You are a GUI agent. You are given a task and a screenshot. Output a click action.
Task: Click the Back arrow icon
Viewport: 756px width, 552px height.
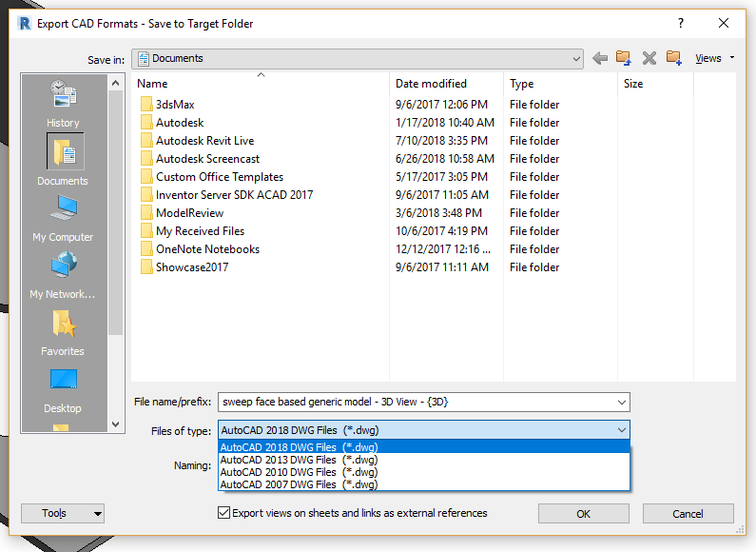point(600,58)
